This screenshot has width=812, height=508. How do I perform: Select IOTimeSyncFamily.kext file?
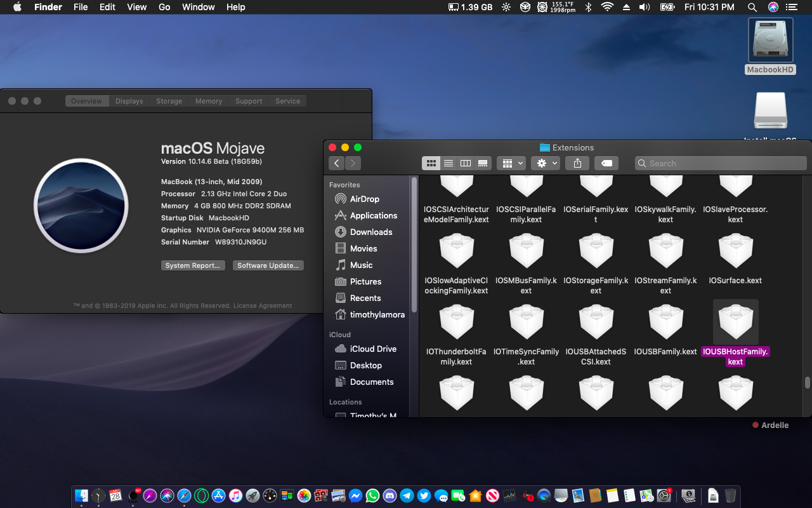coord(526,335)
